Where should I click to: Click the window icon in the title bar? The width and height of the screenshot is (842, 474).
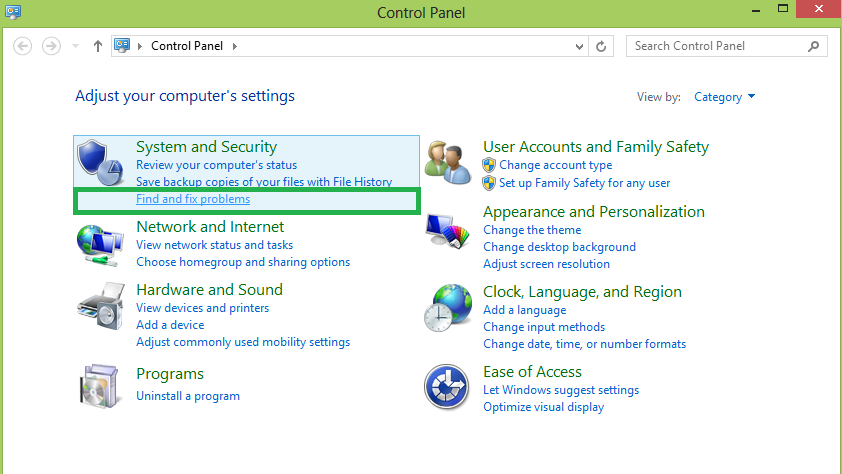[x=12, y=11]
